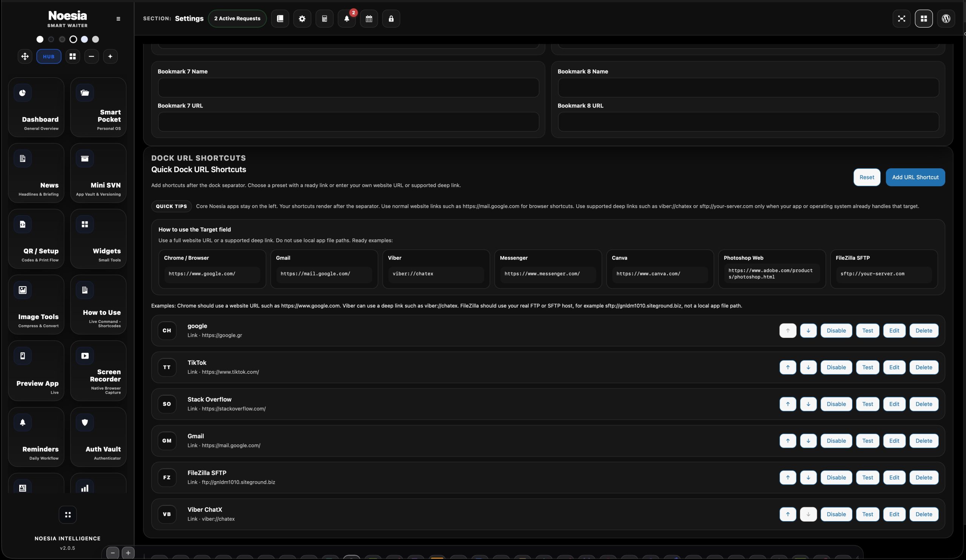Test the Gmail shortcut

[868, 441]
